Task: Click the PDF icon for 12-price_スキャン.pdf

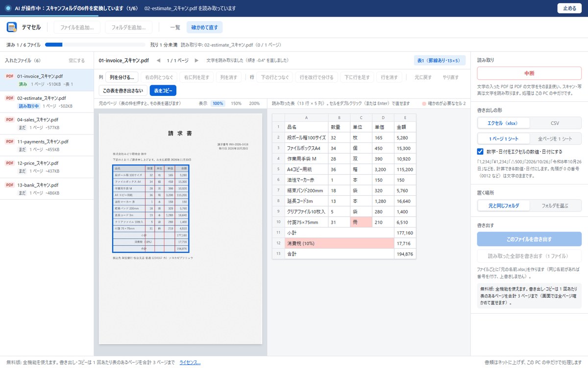Action: coord(9,163)
